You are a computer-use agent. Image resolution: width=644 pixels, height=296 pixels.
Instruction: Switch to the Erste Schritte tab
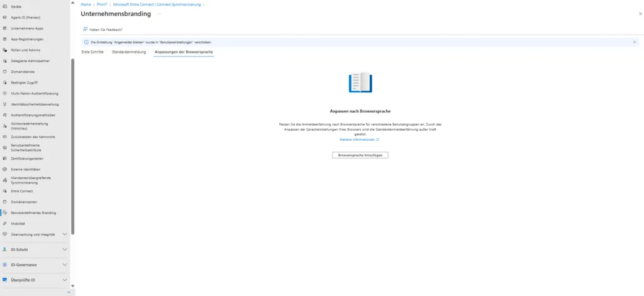tap(92, 52)
